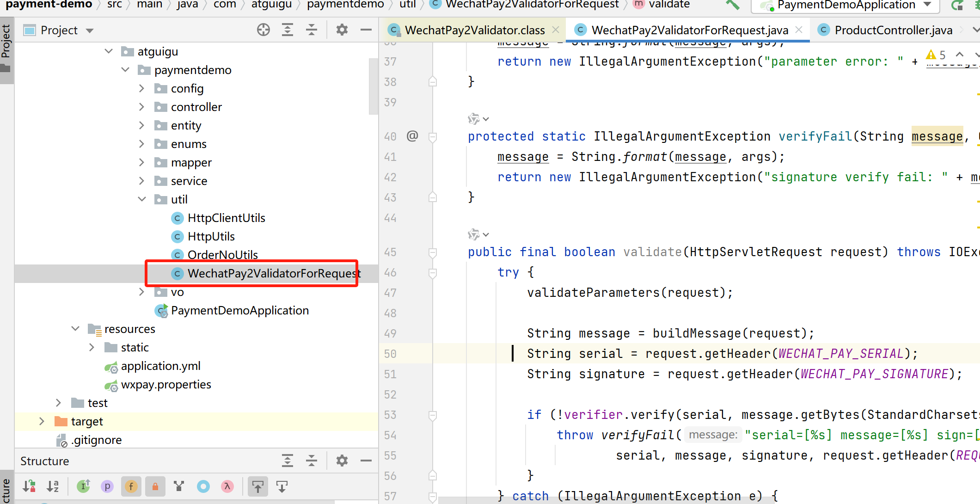Switch to WechatPay2Validator.class tab

(x=474, y=30)
